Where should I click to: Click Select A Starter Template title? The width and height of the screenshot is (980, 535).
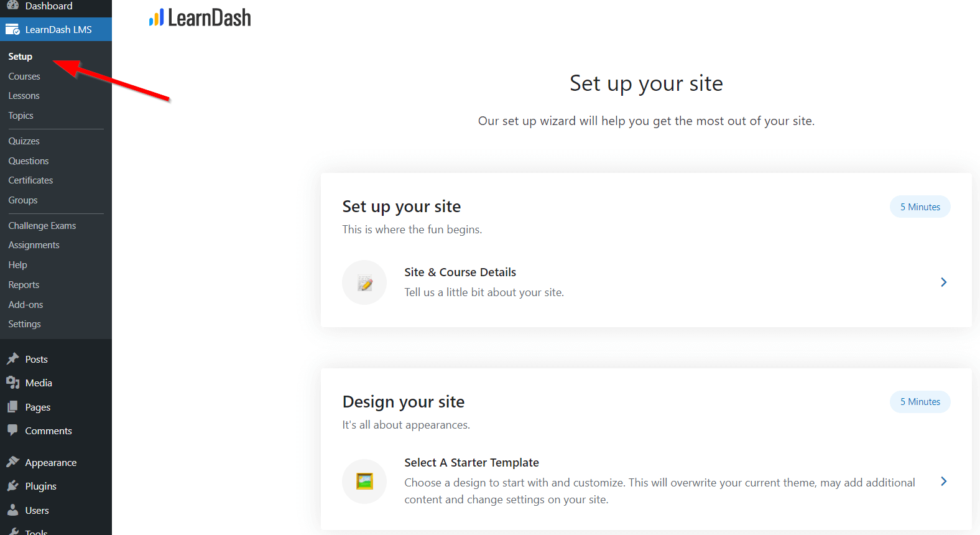point(471,463)
